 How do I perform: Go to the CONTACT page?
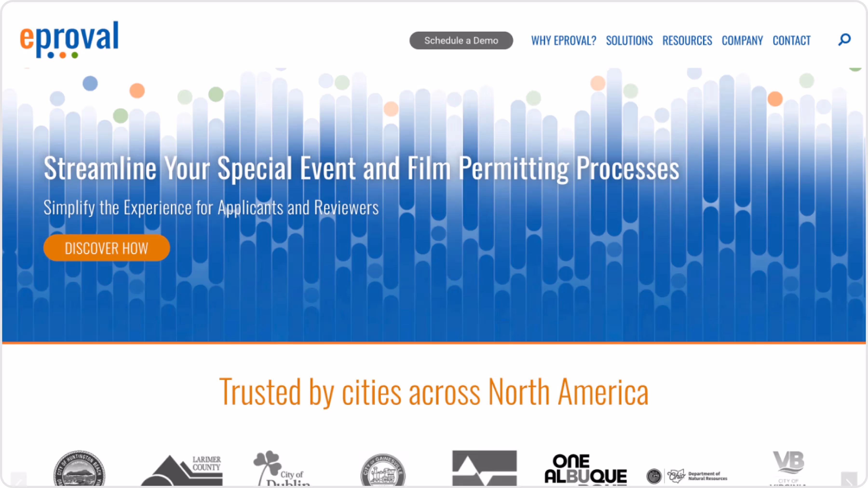[791, 41]
